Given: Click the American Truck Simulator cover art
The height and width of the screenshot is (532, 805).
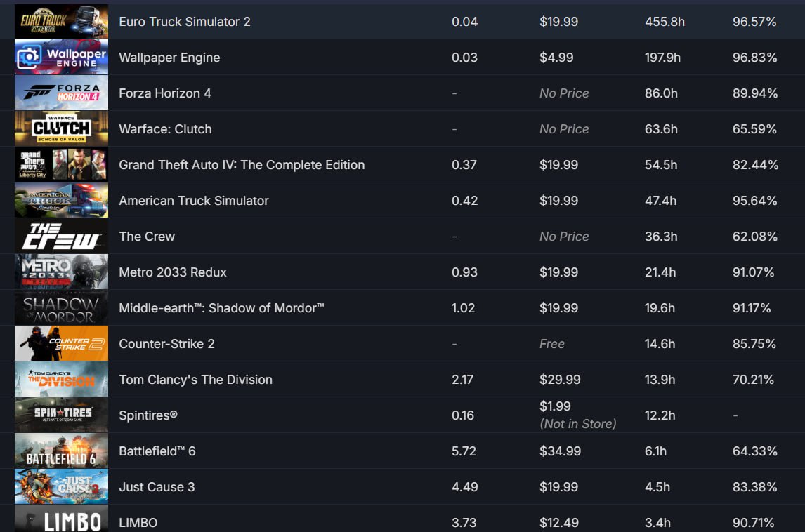Looking at the screenshot, I should coord(61,201).
